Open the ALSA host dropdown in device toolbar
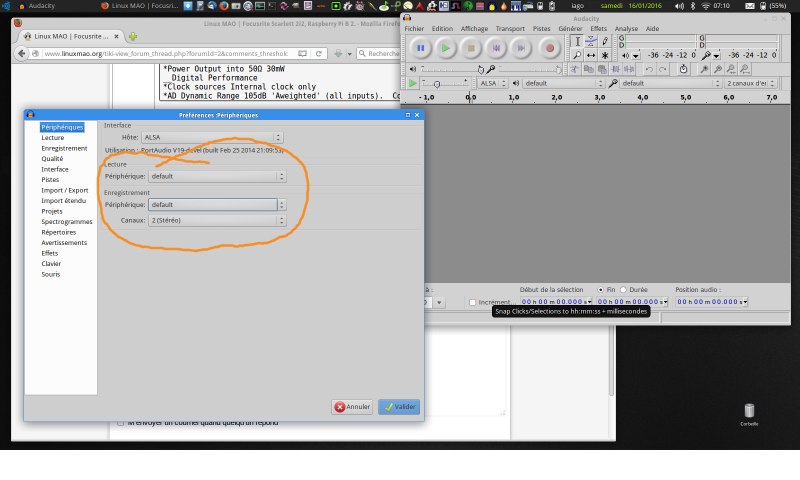The width and height of the screenshot is (800, 480). pyautogui.click(x=492, y=83)
